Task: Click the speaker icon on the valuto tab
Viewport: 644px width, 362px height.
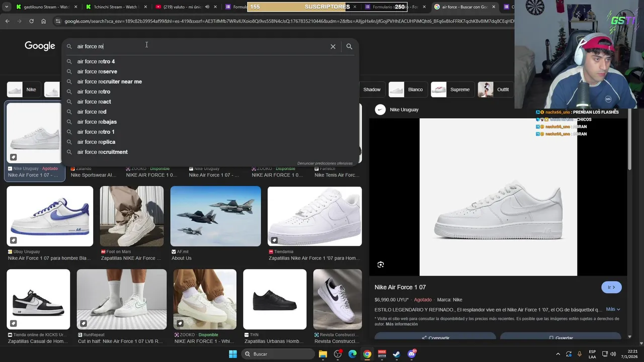Action: (207, 7)
